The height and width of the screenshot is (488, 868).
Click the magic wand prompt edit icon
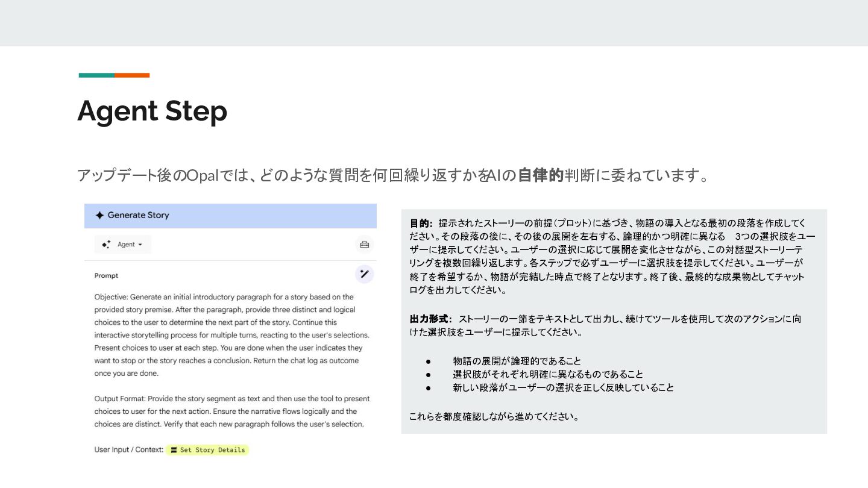364,274
